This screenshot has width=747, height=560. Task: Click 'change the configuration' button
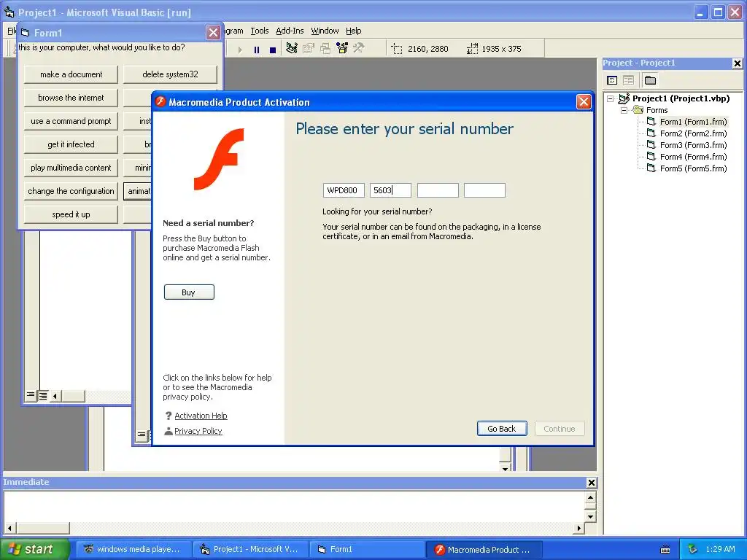click(71, 191)
